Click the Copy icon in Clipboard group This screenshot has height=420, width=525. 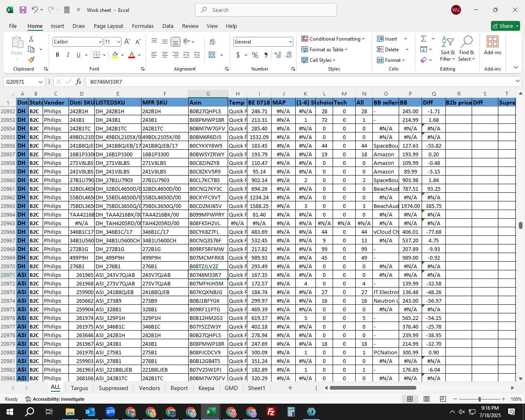pyautogui.click(x=31, y=49)
